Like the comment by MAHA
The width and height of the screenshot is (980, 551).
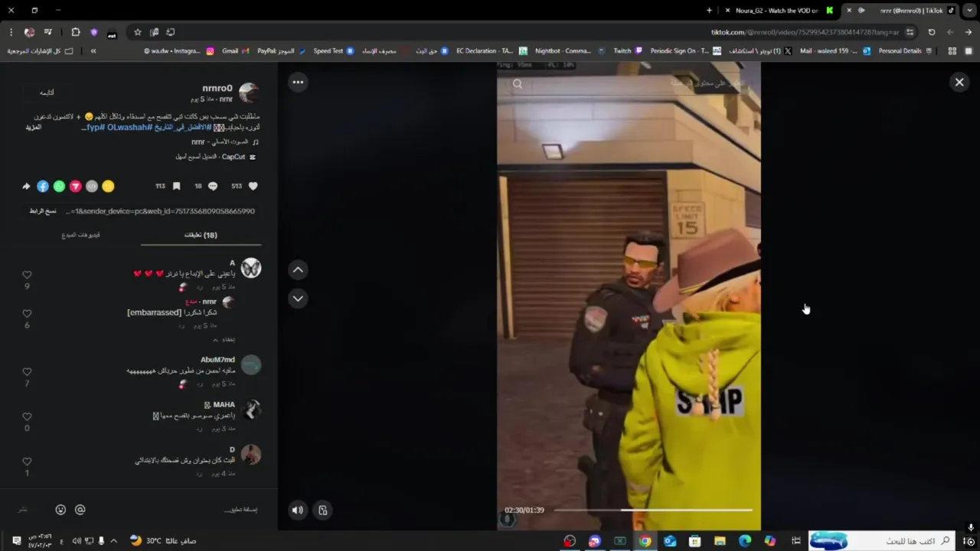[x=27, y=416]
